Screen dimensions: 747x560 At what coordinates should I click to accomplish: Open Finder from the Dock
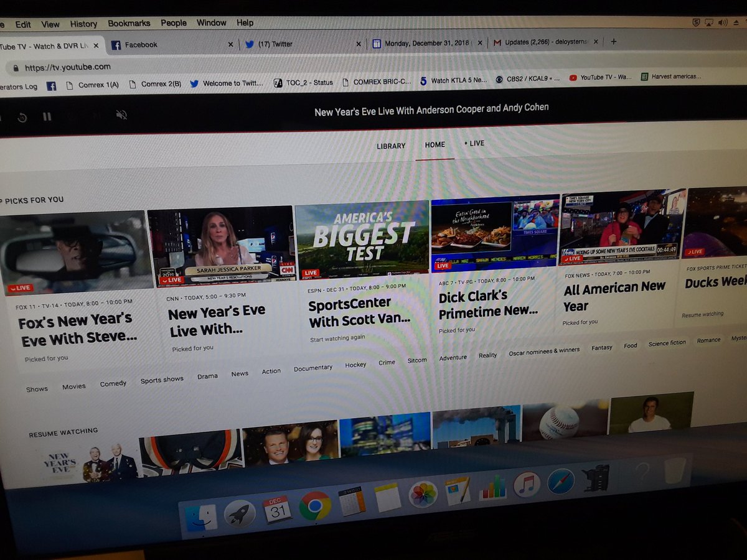point(201,518)
